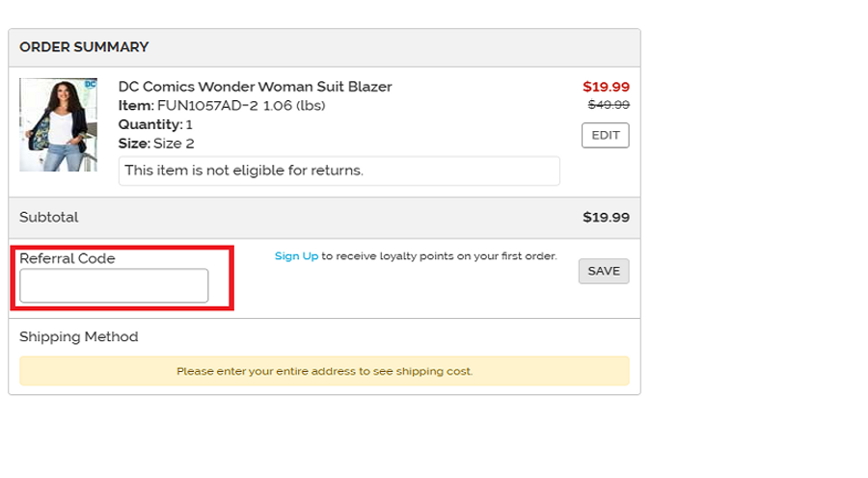The height and width of the screenshot is (478, 868).
Task: Click the DC logo badge on product image
Action: pos(91,84)
